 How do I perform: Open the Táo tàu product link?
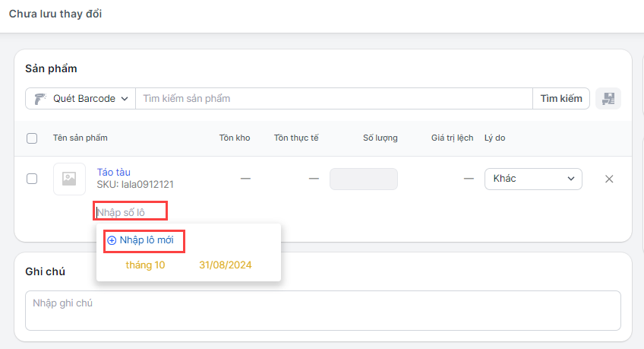(113, 173)
